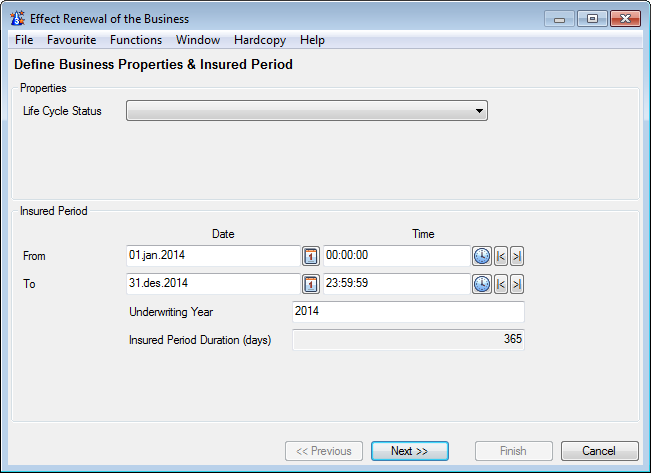Open the Favourite menu
This screenshot has height=473, width=651.
pos(71,40)
